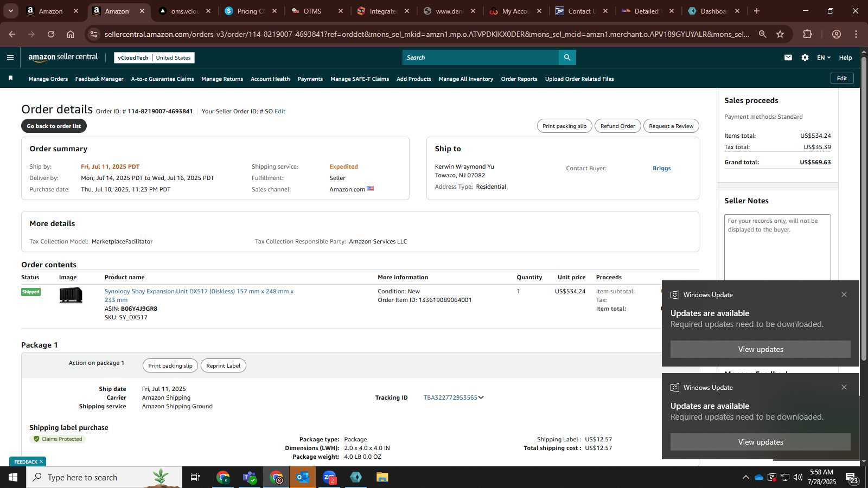The height and width of the screenshot is (488, 868).
Task: Click the Windows taskbar search box
Action: (104, 477)
